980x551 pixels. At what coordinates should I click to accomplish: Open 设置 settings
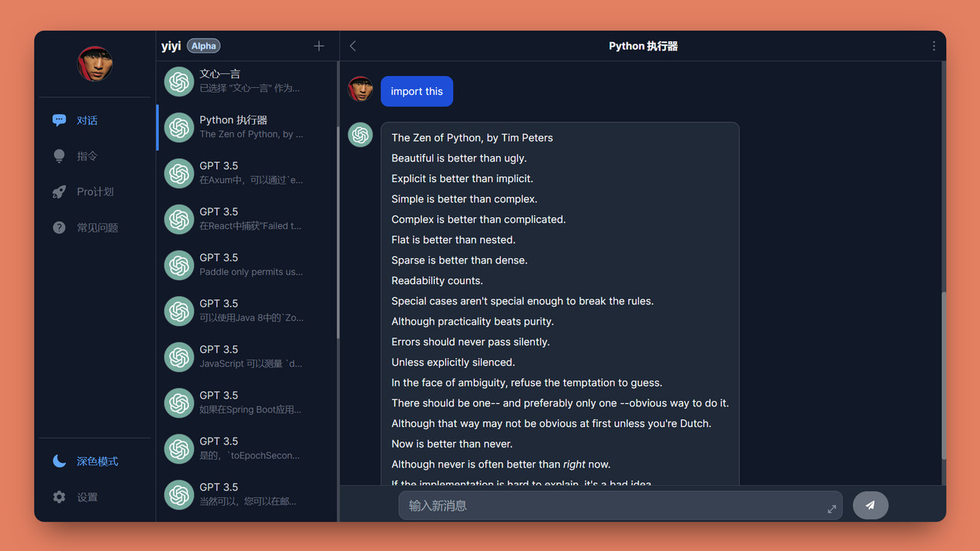tap(95, 497)
